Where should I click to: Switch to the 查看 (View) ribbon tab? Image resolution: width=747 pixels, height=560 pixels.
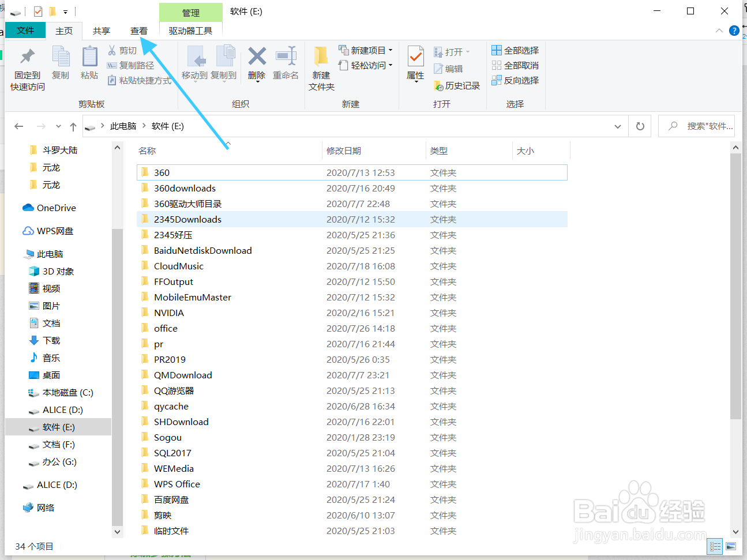[140, 31]
